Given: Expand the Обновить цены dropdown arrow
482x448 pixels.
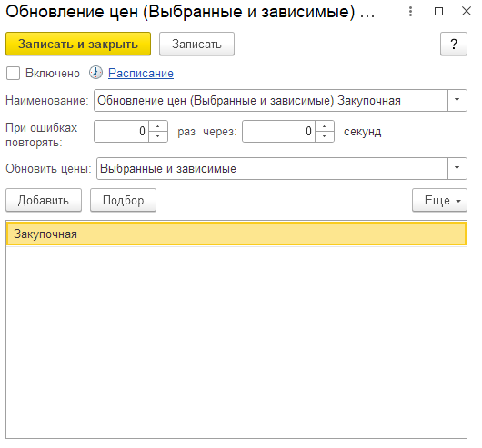Looking at the screenshot, I should (457, 168).
